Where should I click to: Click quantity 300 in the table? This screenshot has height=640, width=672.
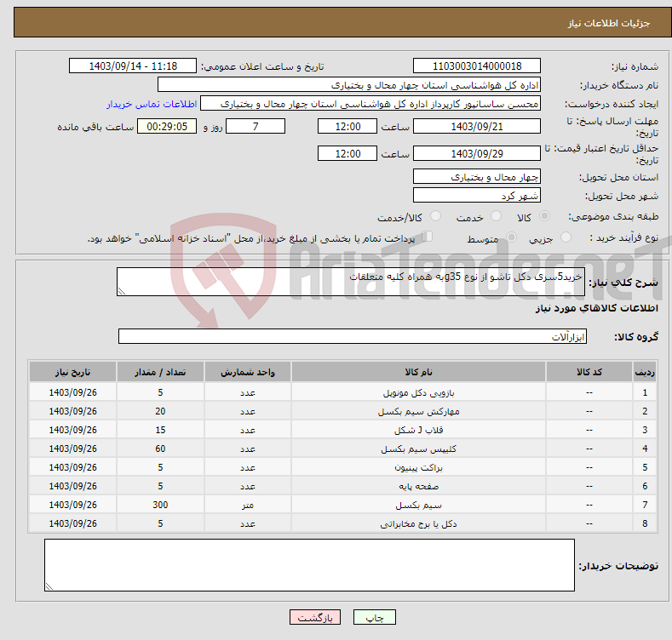160,505
